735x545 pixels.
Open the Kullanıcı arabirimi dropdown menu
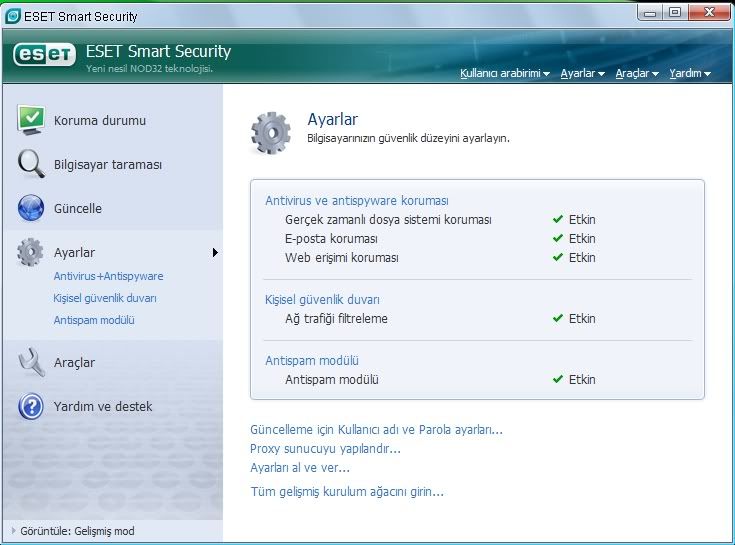(504, 73)
